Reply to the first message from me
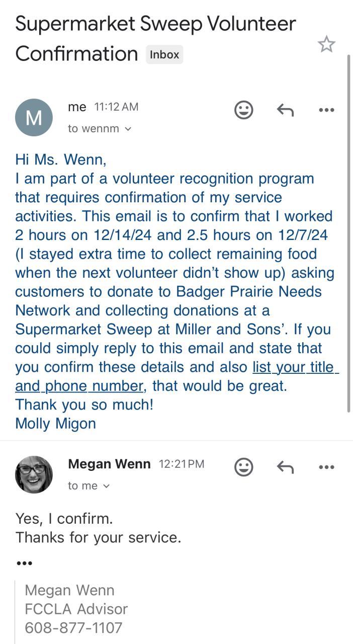The width and height of the screenshot is (353, 644). coord(285,110)
